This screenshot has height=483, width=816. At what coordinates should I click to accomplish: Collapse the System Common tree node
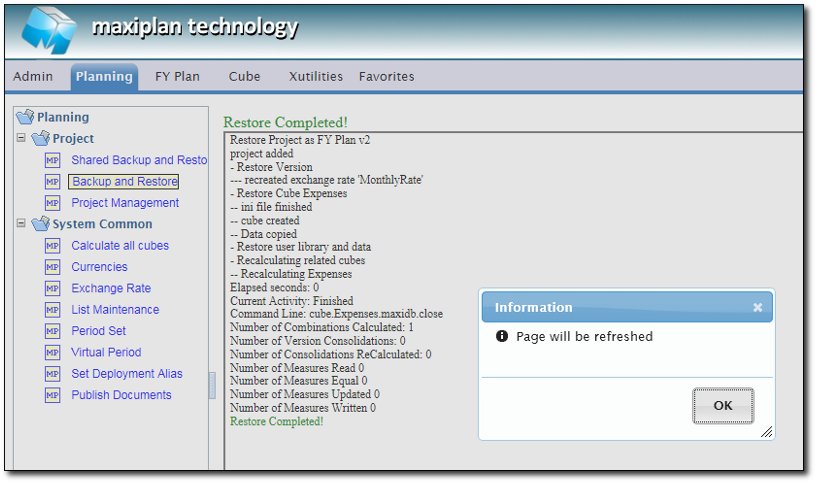(21, 224)
